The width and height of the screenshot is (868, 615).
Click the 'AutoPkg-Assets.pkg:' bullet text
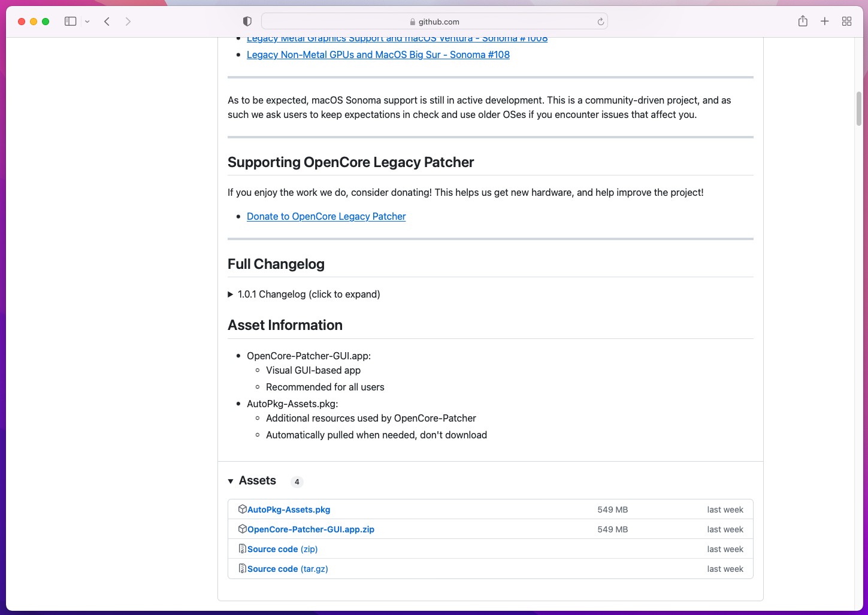pos(292,404)
